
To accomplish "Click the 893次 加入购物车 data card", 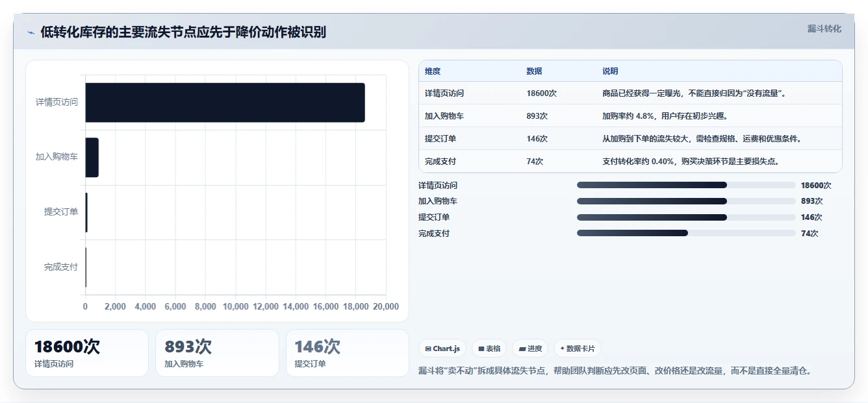I will coord(217,353).
